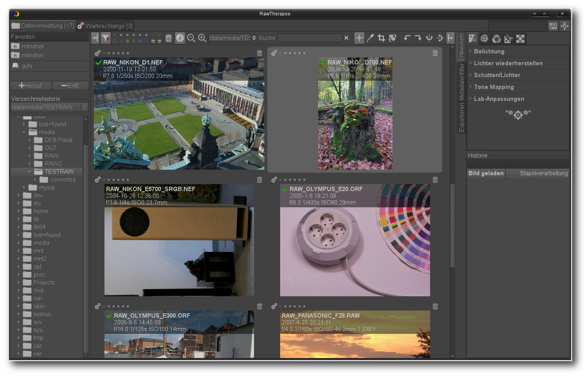Collapse the media folder under data
This screenshot has height=377, width=588.
point(24,132)
